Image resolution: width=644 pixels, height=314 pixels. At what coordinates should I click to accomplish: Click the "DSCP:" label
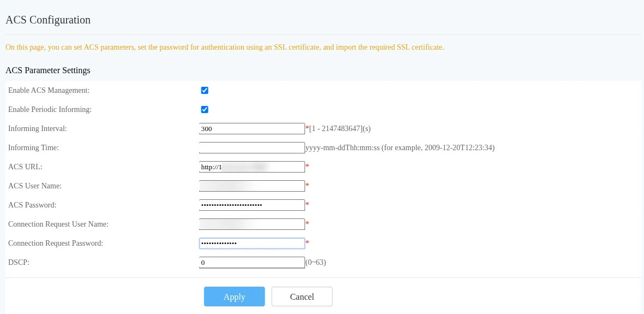point(19,262)
